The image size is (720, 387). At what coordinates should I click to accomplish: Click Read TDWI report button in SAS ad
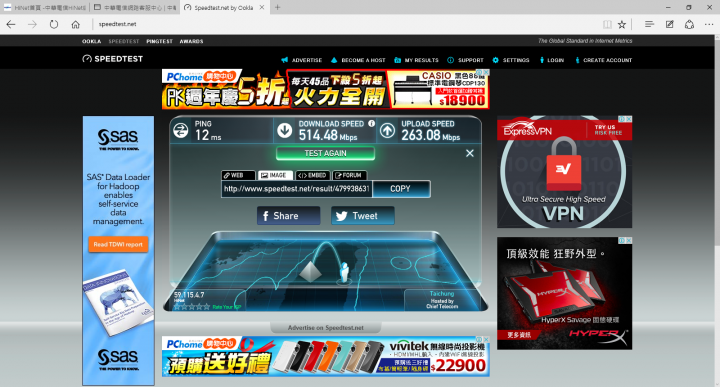tap(118, 245)
